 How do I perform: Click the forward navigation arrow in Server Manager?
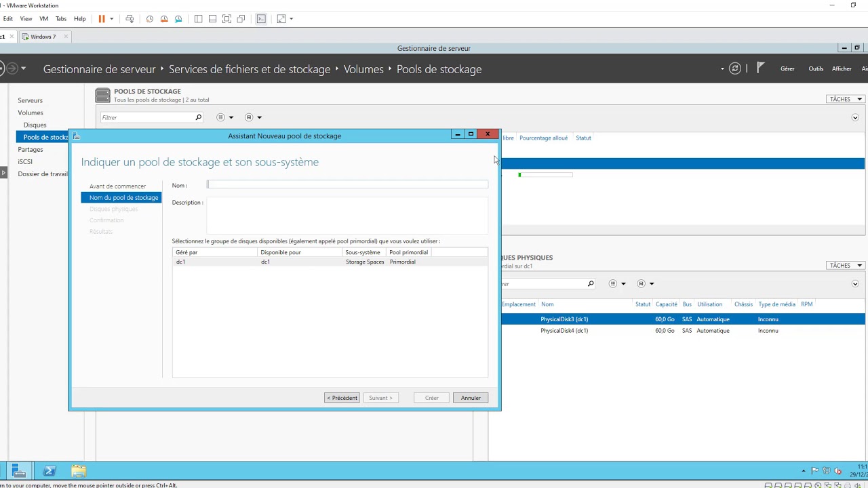click(x=12, y=68)
